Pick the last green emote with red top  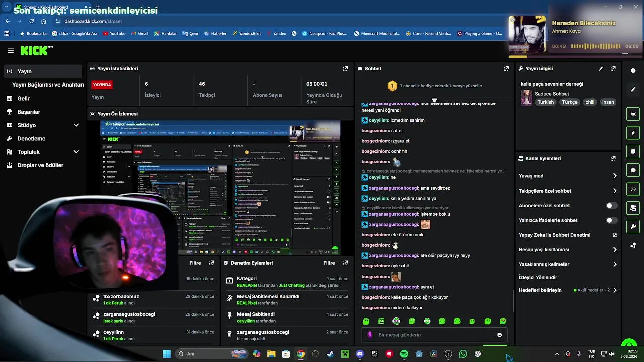click(503, 321)
